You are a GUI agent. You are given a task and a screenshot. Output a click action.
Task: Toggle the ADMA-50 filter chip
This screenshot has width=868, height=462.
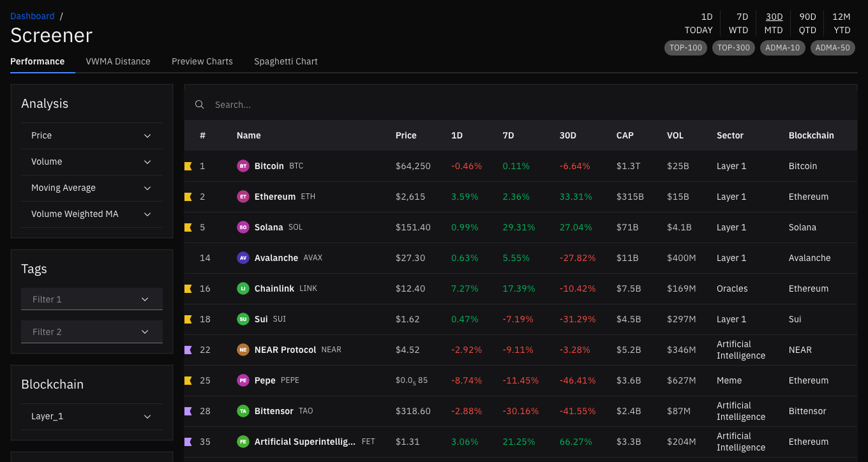[x=833, y=48]
